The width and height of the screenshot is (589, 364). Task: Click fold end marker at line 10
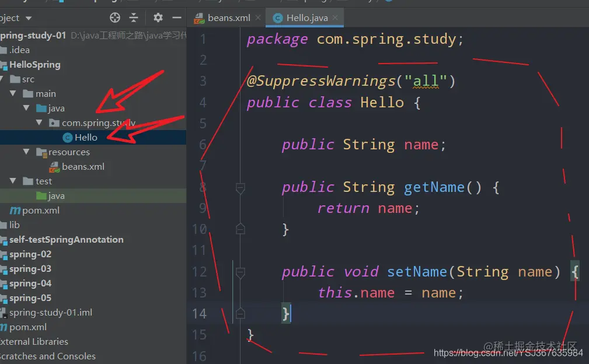tap(241, 229)
